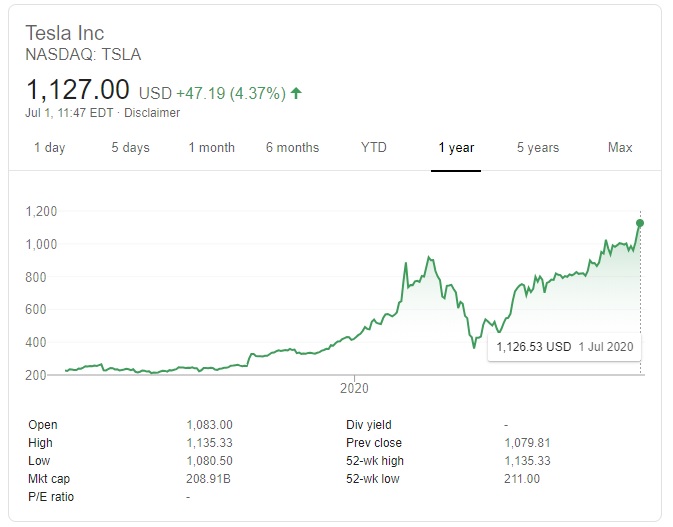
Task: Open the Disclaimer link
Action: click(x=153, y=113)
